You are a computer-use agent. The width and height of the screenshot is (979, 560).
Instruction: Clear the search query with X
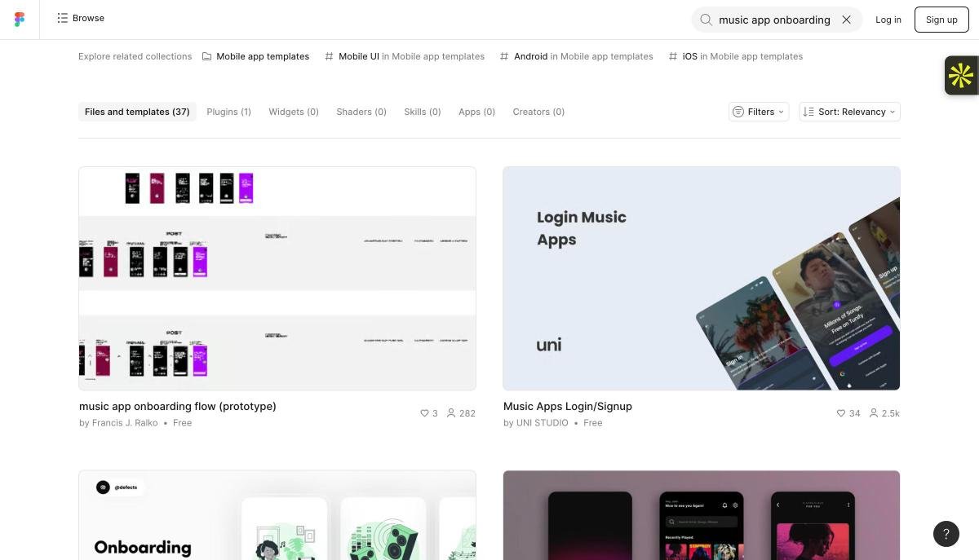[x=846, y=20]
